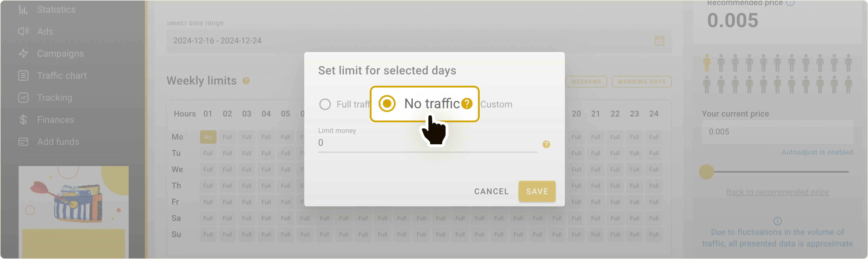The height and width of the screenshot is (259, 868).
Task: Click the Finances dollar sign icon
Action: pyautogui.click(x=23, y=120)
